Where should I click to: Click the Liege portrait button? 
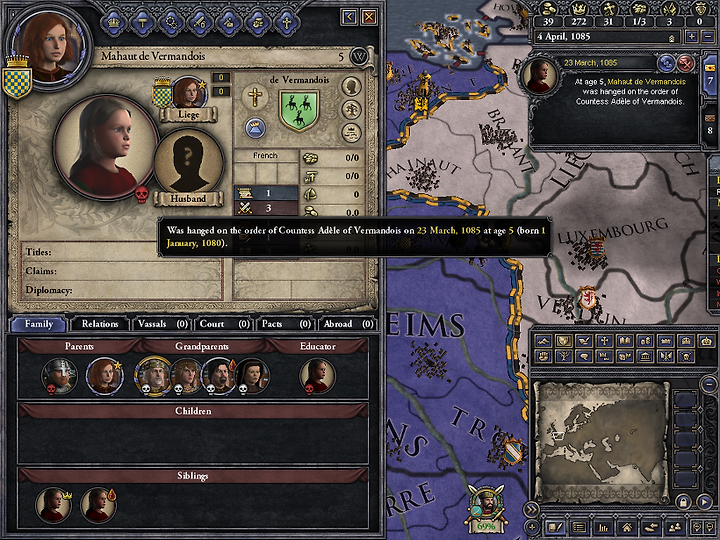pyautogui.click(x=188, y=93)
